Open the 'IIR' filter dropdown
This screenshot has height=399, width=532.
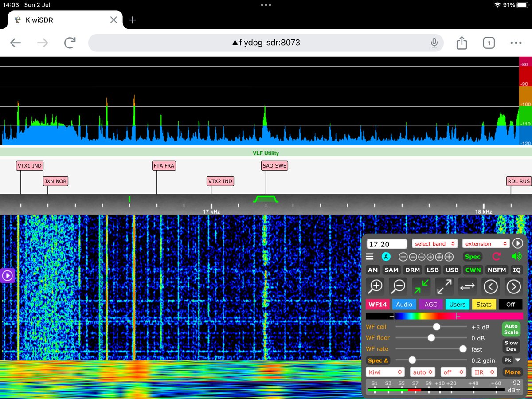click(x=484, y=372)
